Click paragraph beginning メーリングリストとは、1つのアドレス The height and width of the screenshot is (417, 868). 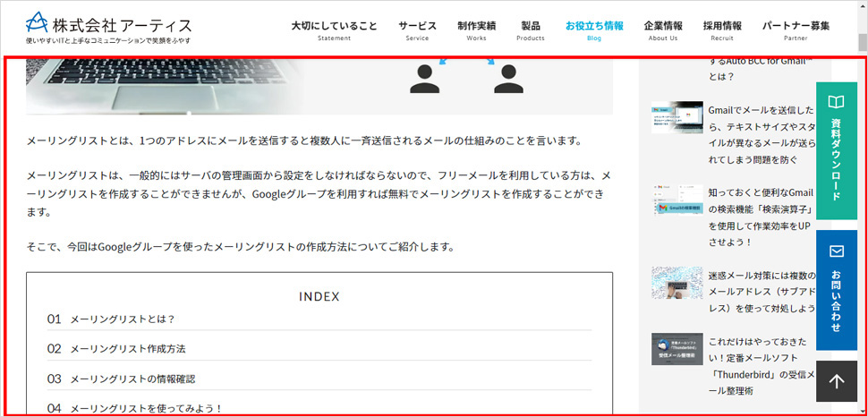(x=304, y=140)
